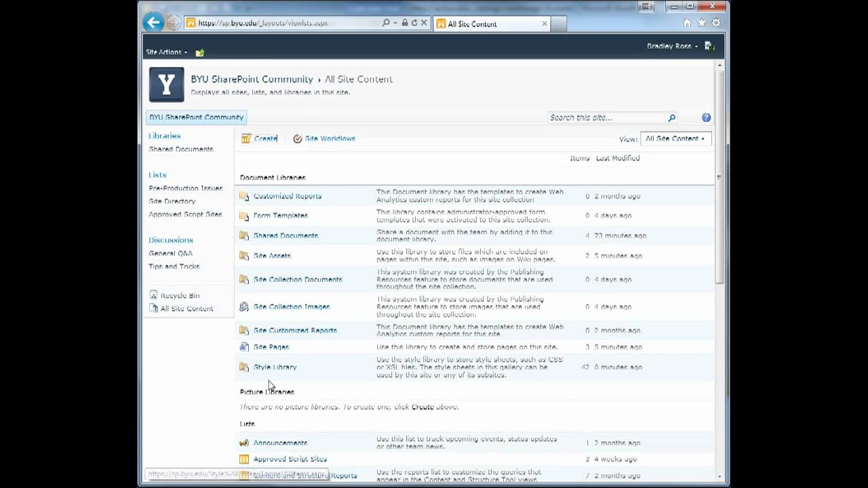This screenshot has width=868, height=488.
Task: Click the Create icon in toolbar
Action: pyautogui.click(x=245, y=138)
